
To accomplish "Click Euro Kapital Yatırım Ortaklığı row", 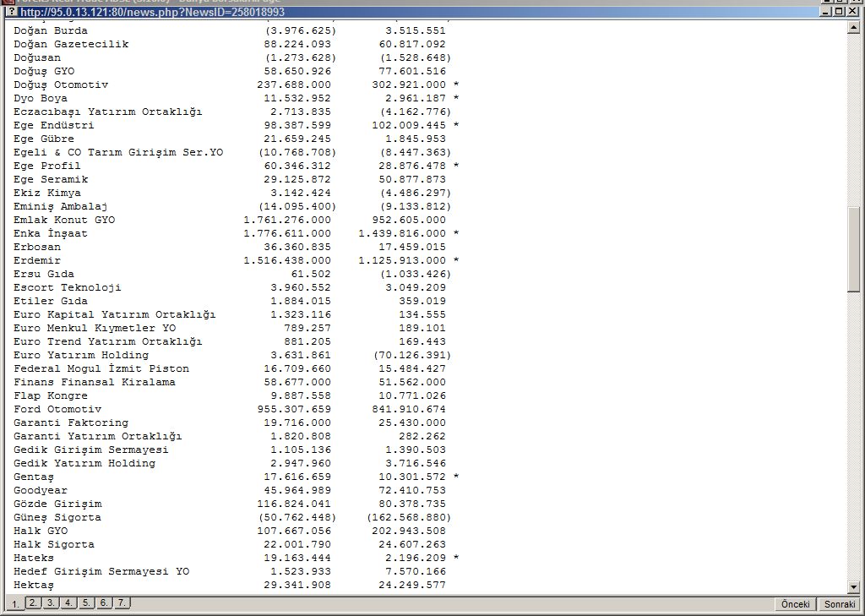I will (x=115, y=314).
